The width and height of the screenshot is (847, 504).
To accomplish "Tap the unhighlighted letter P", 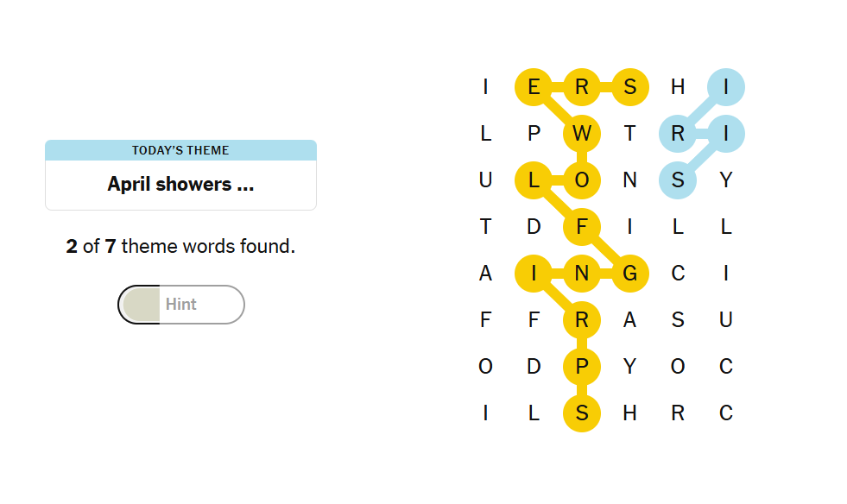I will (x=534, y=134).
